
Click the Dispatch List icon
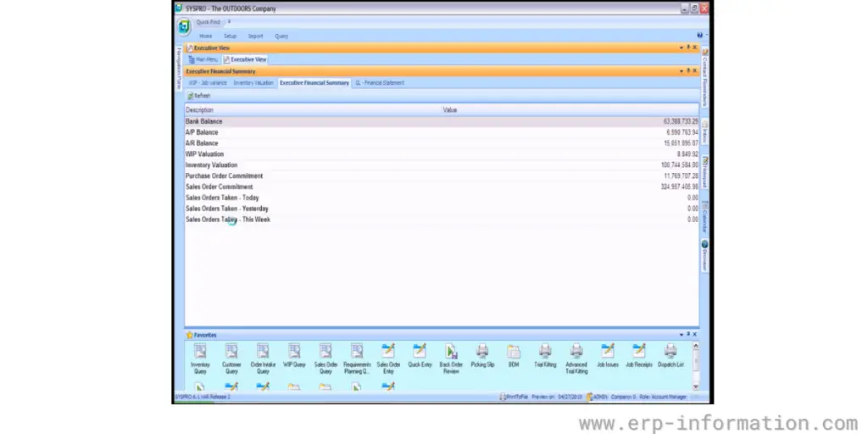tap(670, 352)
